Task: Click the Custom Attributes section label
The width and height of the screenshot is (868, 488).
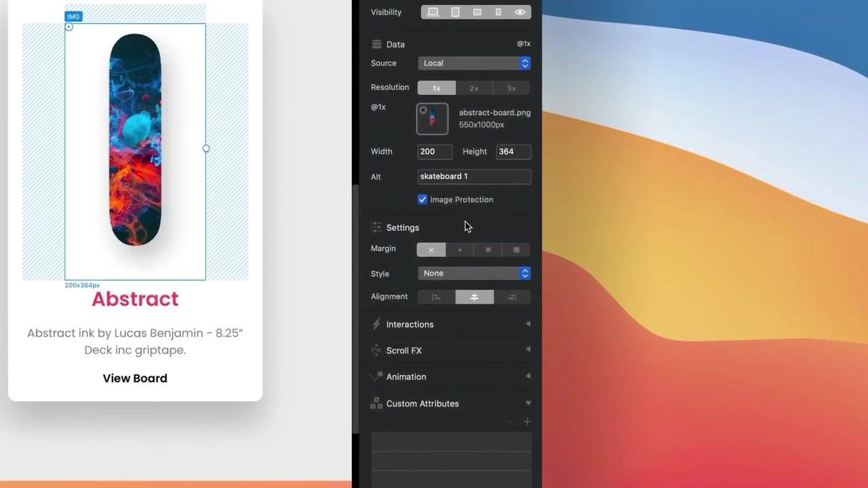Action: coord(422,403)
